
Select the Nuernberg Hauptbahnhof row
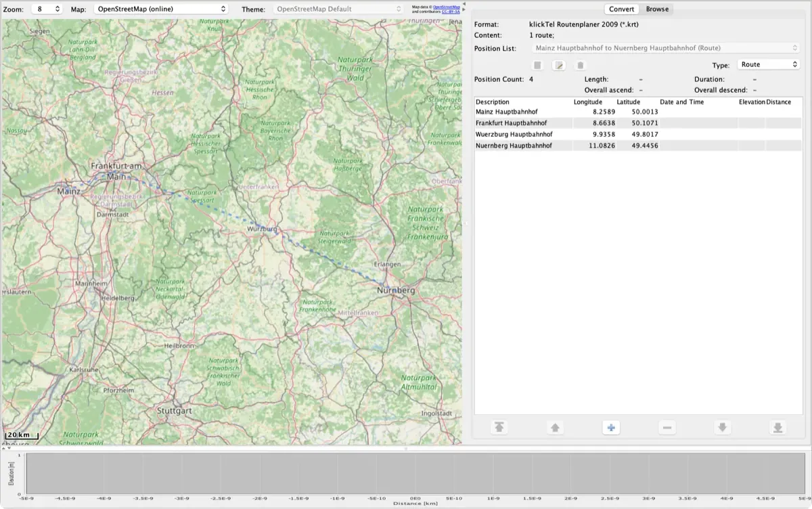point(638,146)
